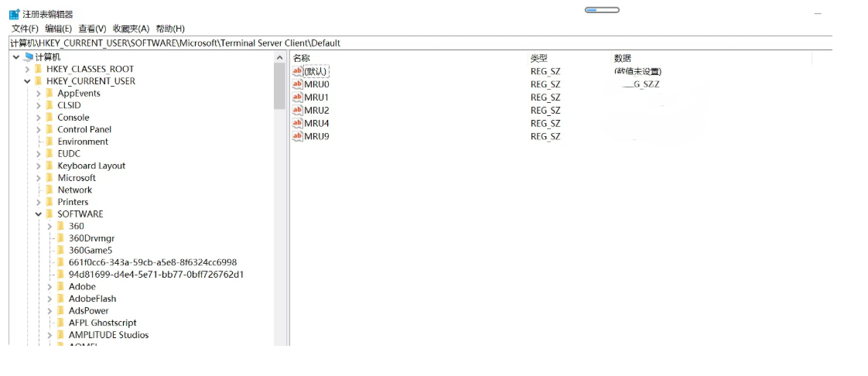
Task: Click the MRU0 string value icon
Action: (x=297, y=84)
